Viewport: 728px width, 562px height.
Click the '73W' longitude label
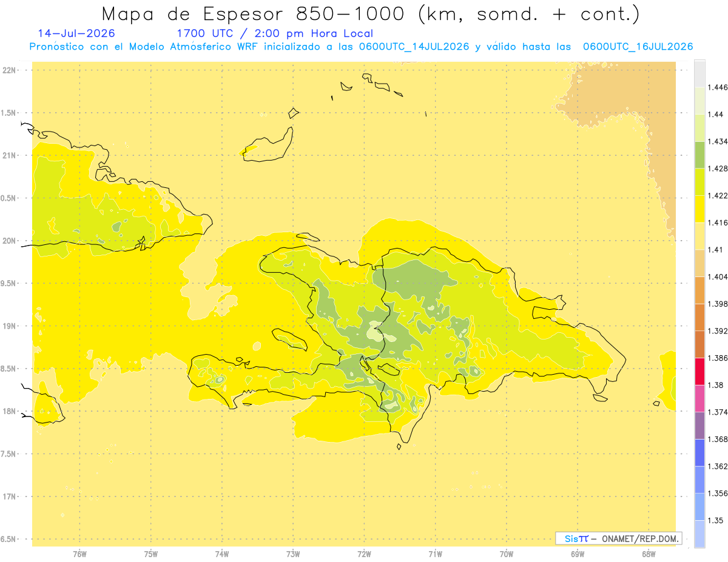pos(293,554)
